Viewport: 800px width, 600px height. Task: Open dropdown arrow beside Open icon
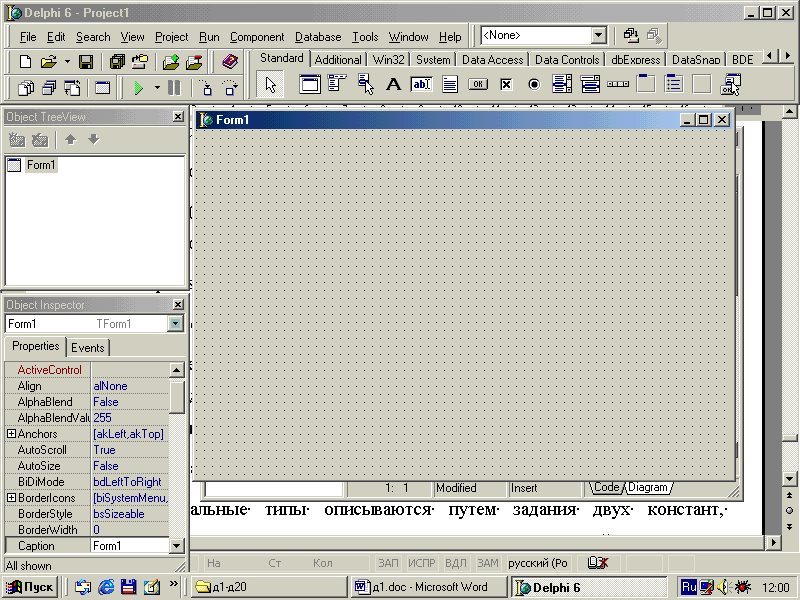click(x=67, y=62)
